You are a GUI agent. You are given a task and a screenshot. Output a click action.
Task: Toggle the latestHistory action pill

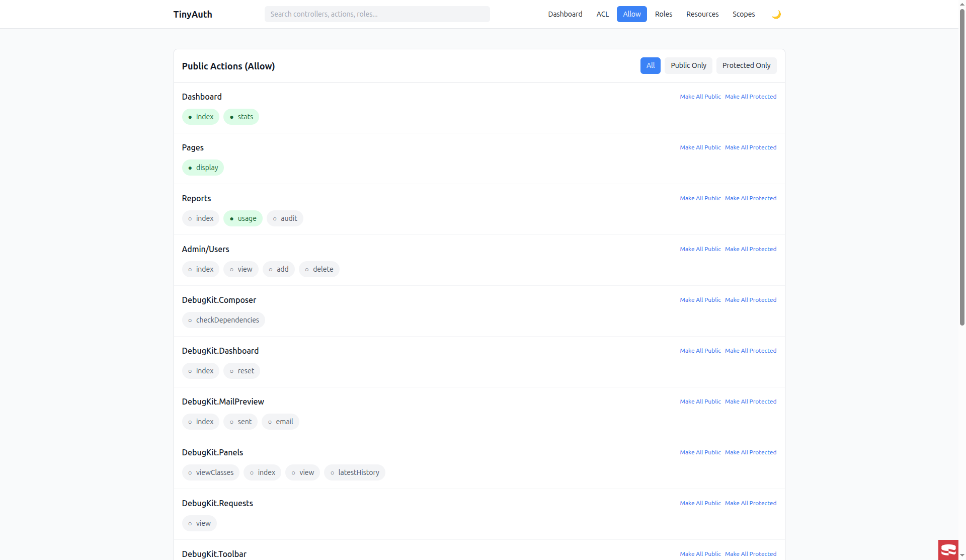coord(354,472)
